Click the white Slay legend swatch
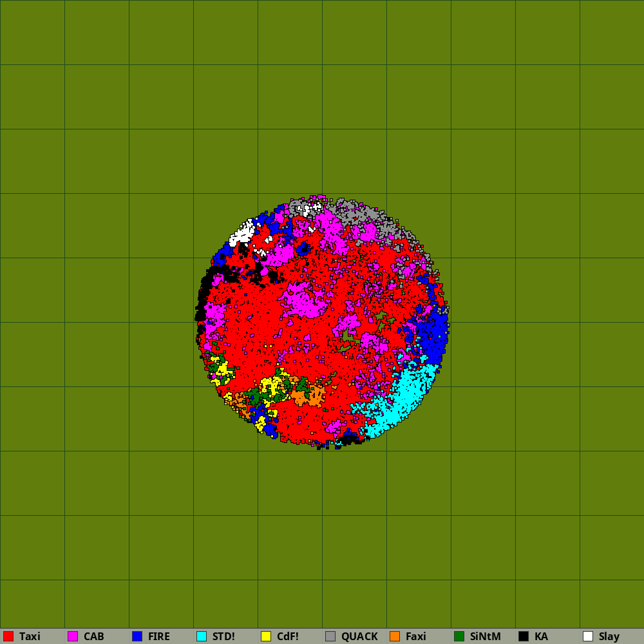This screenshot has width=644, height=644. point(588,636)
